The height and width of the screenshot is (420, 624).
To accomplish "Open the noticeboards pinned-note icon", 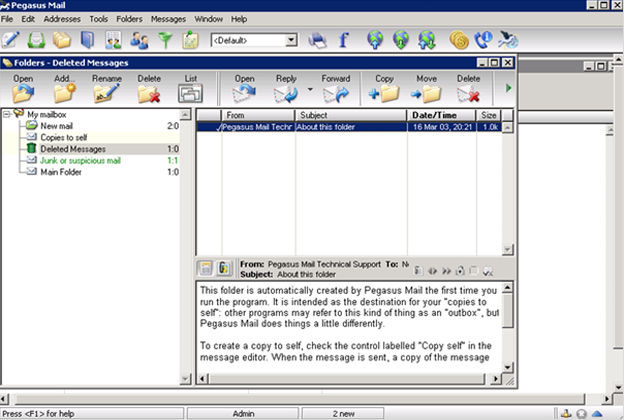I will (191, 40).
